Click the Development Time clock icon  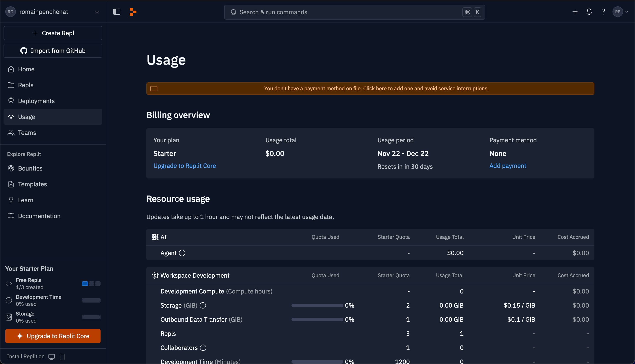click(9, 300)
